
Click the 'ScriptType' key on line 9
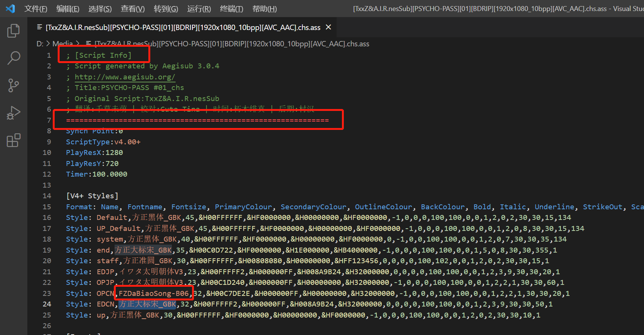click(88, 142)
